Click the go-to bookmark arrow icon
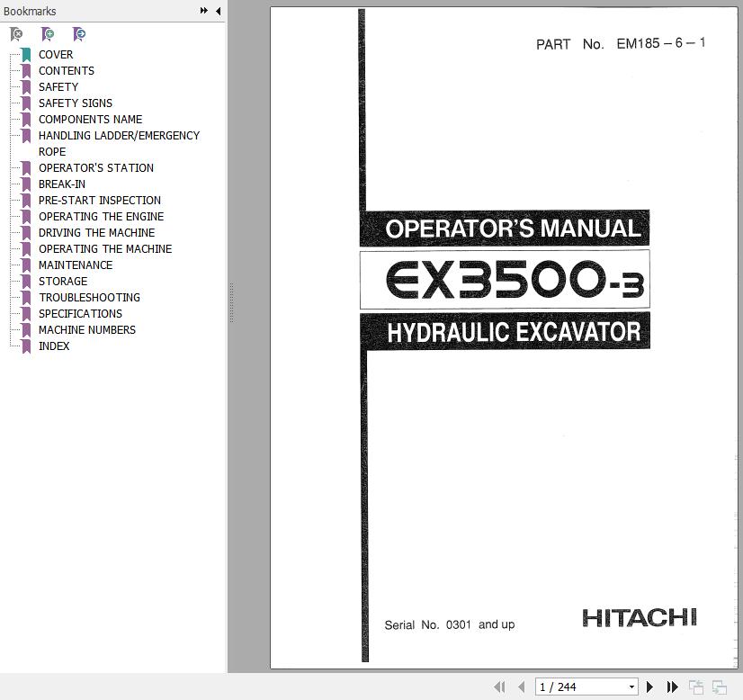This screenshot has width=743, height=700. pyautogui.click(x=79, y=34)
